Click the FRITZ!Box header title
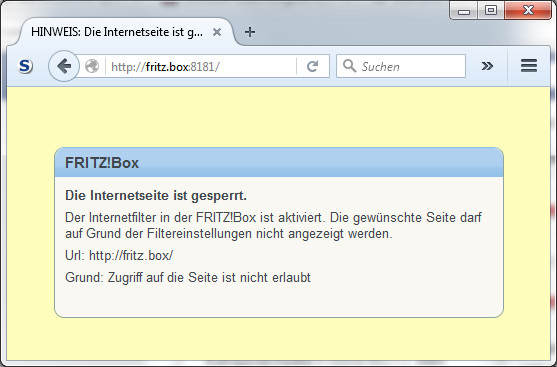The image size is (557, 367). 102,163
